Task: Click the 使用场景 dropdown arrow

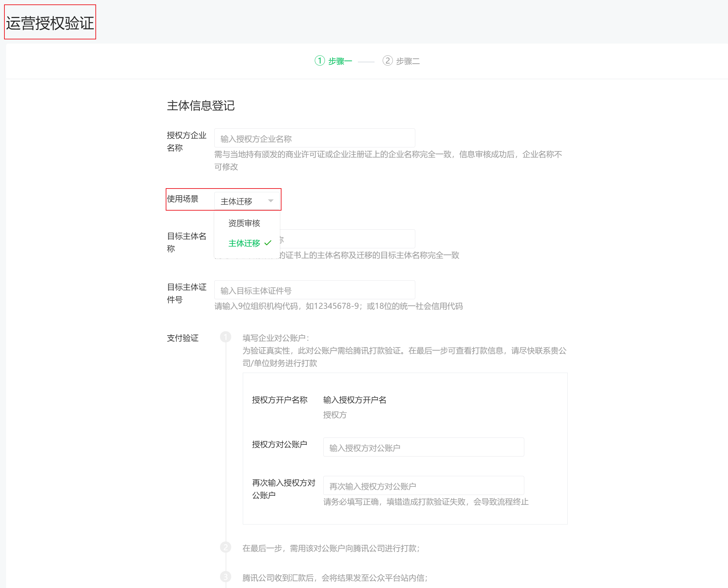Action: coord(271,201)
